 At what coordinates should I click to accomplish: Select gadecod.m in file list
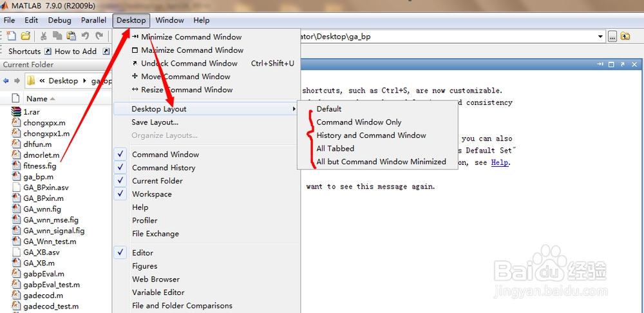(43, 295)
